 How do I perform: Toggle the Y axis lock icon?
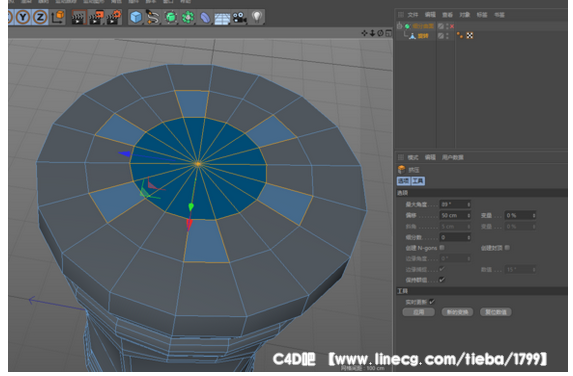coord(23,17)
